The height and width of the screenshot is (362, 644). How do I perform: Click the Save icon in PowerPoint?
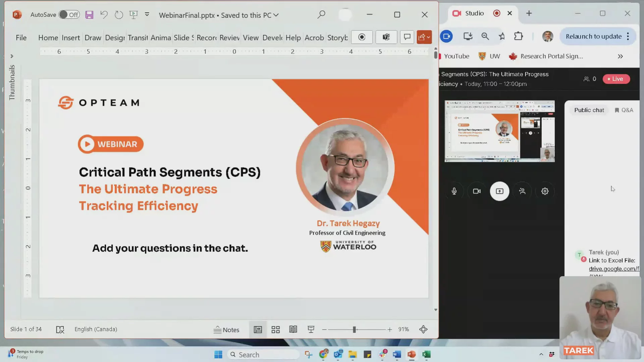click(x=89, y=15)
